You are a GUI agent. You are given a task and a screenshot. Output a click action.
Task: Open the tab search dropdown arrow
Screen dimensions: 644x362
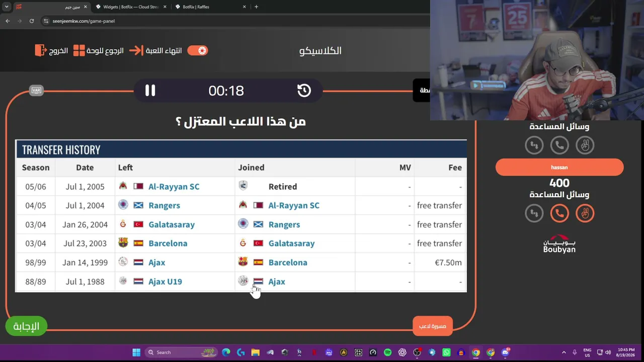[x=7, y=7]
